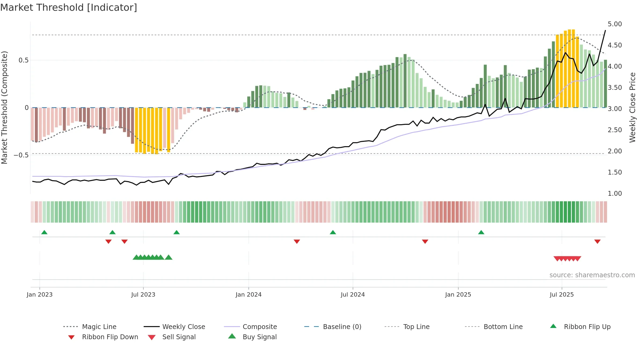Select the Ribbon Flip Up marker near Aug 2023
This screenshot has height=362, width=644.
tap(177, 232)
